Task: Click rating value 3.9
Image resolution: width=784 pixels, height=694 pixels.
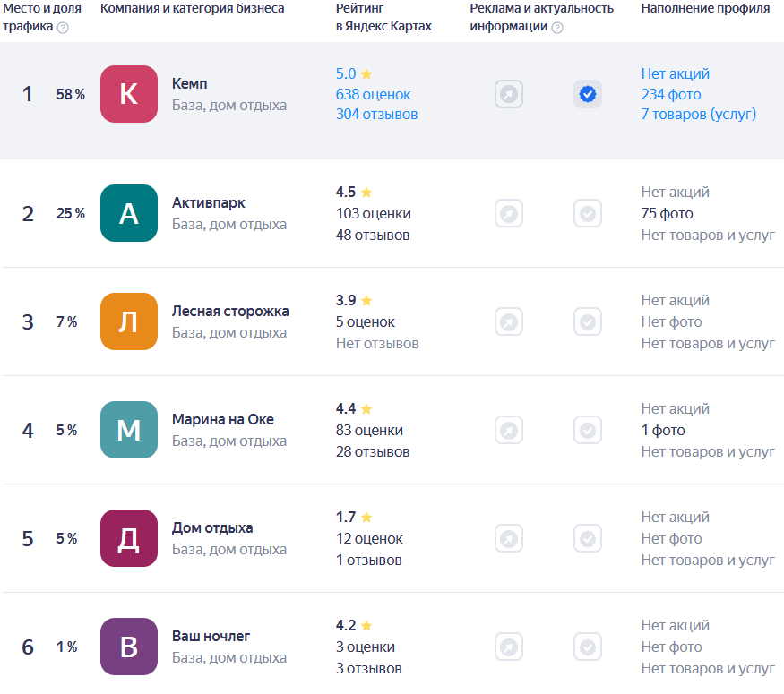Action: click(346, 301)
